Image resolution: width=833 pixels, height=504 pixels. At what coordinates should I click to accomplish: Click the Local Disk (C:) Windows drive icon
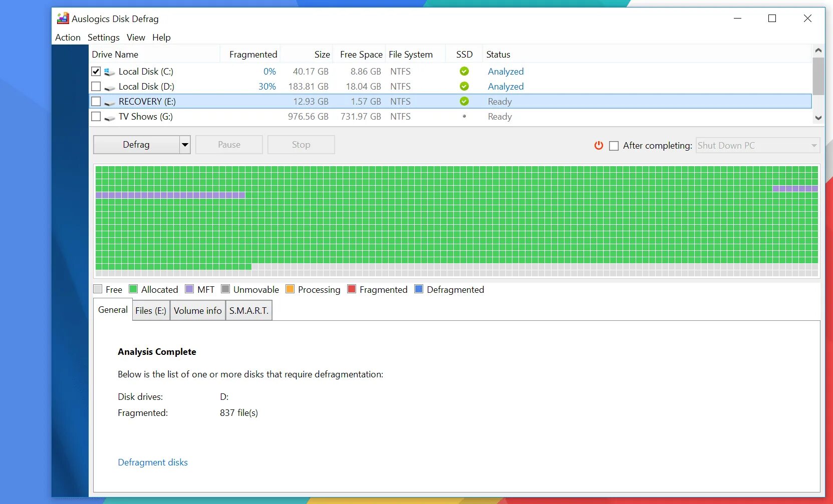pos(109,72)
